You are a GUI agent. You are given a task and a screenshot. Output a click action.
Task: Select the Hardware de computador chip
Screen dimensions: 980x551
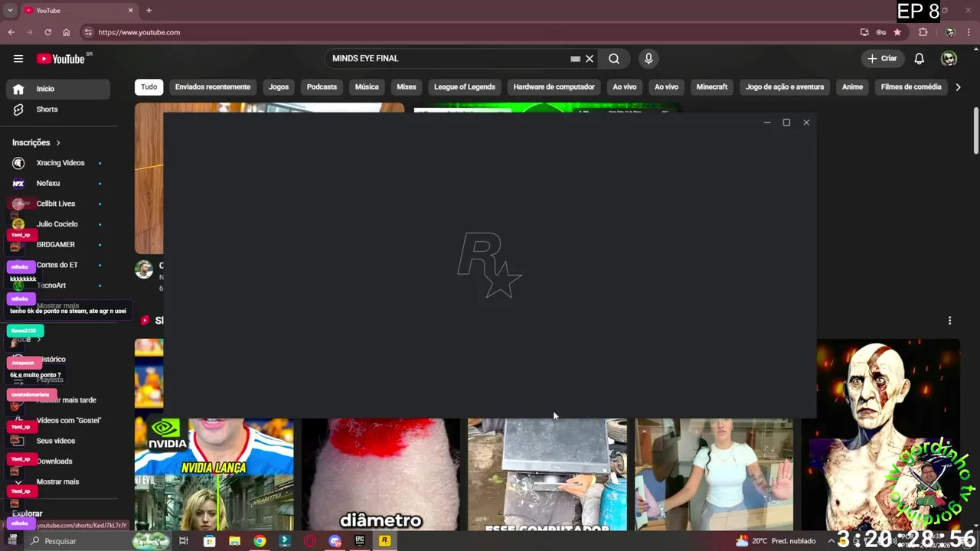(554, 87)
